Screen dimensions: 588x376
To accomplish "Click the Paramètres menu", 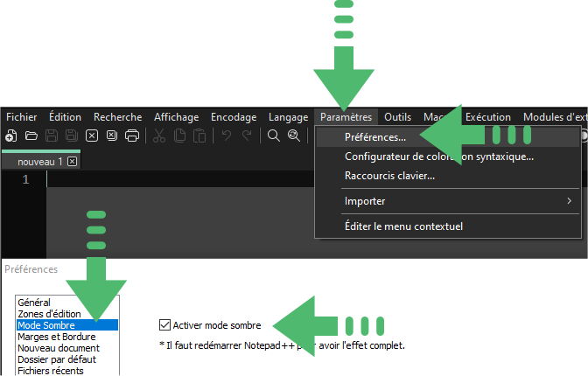I will pyautogui.click(x=346, y=117).
